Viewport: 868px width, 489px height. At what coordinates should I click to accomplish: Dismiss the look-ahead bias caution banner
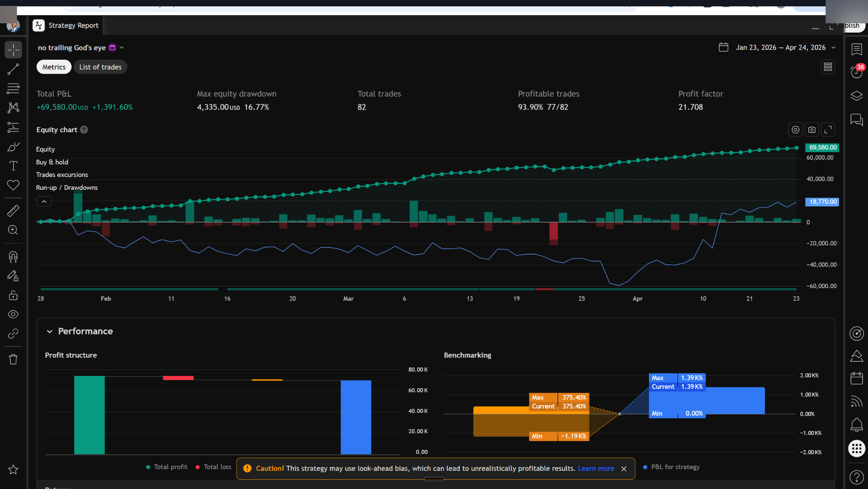pos(623,469)
